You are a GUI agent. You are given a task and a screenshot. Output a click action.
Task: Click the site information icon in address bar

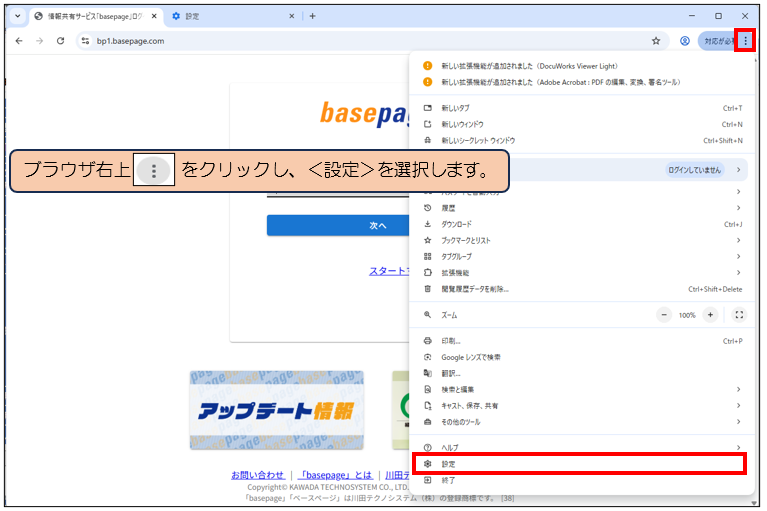[86, 41]
